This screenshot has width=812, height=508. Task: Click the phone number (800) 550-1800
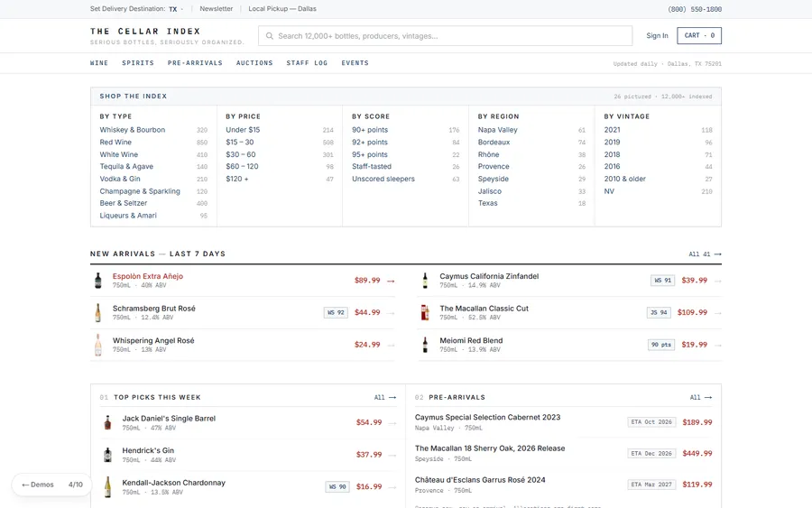695,9
